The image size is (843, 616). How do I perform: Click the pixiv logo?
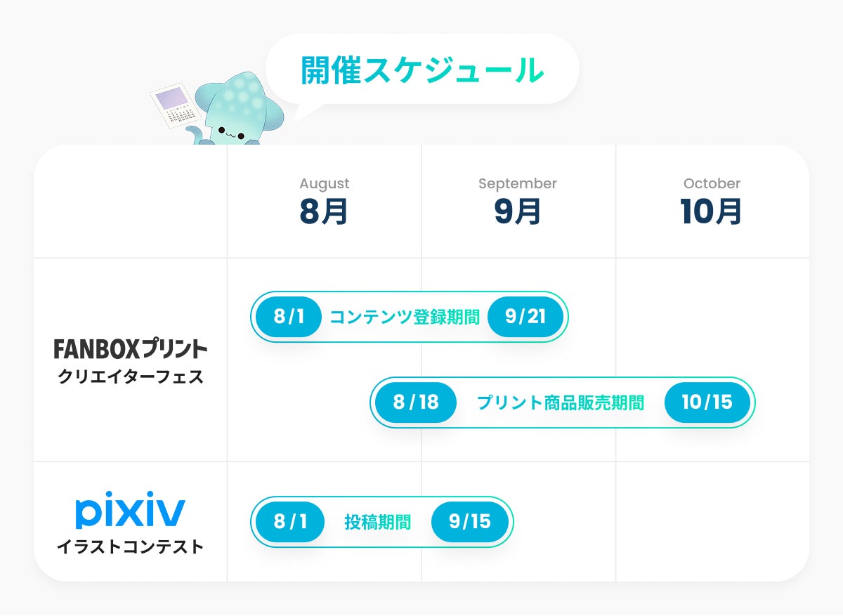tap(130, 513)
